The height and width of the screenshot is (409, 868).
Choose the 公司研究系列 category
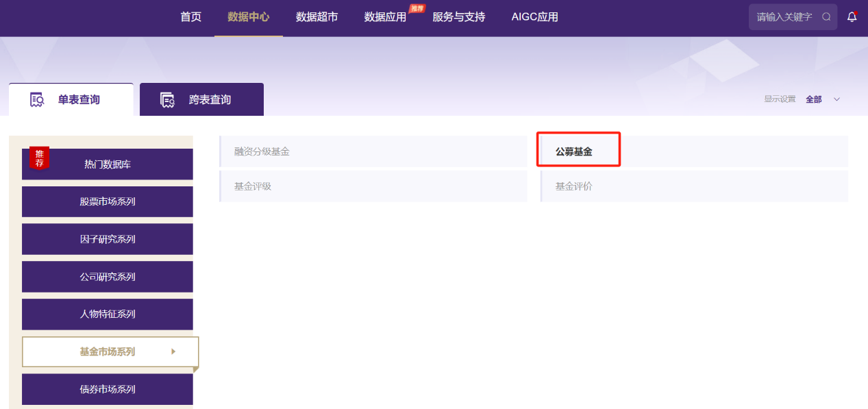108,277
